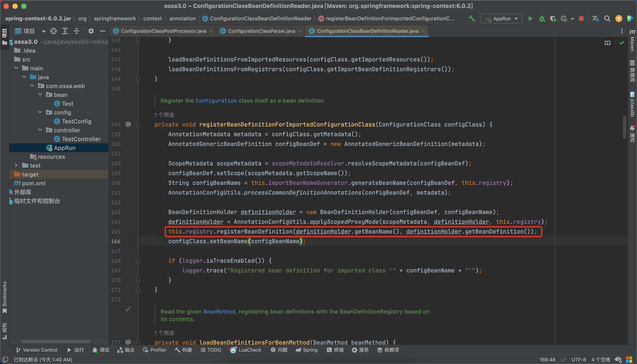Toggle Reader Mode book icon in editor

tap(608, 43)
